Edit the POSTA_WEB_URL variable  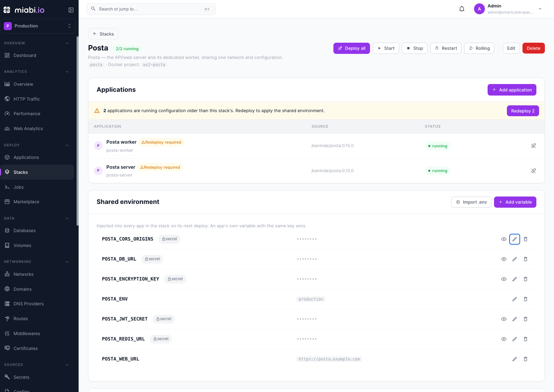pyautogui.click(x=515, y=359)
